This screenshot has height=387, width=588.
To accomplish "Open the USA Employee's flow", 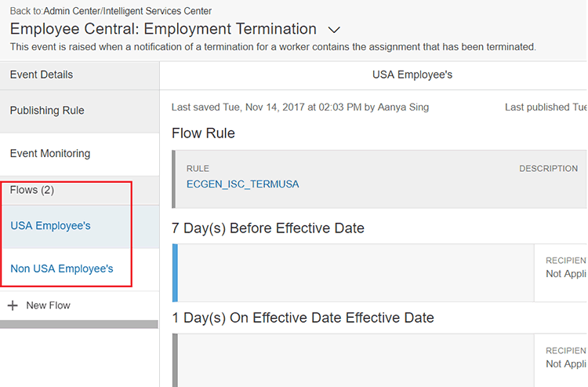I will 79,226.
